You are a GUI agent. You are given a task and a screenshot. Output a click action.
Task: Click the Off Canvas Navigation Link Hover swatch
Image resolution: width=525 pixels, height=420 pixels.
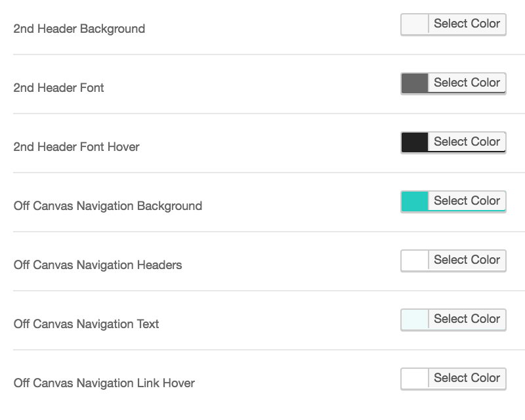pyautogui.click(x=415, y=379)
